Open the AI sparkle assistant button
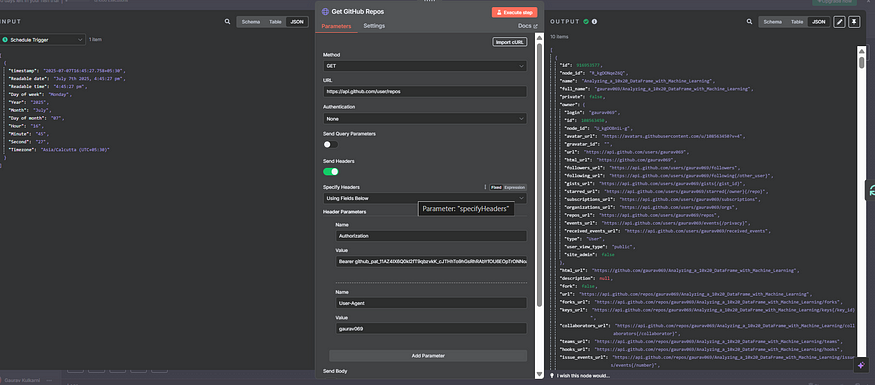The height and width of the screenshot is (385, 875). coord(861,365)
